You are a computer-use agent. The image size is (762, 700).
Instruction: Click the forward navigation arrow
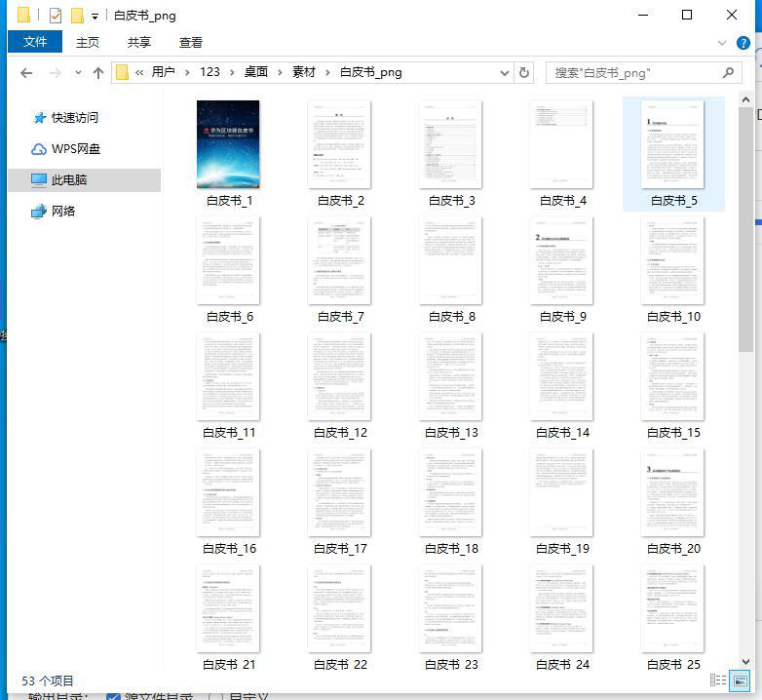coord(56,73)
